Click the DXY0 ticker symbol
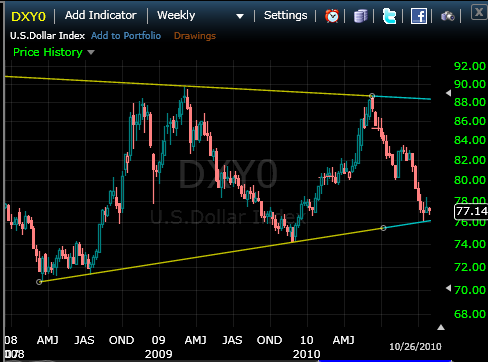The height and width of the screenshot is (362, 488). (x=28, y=16)
